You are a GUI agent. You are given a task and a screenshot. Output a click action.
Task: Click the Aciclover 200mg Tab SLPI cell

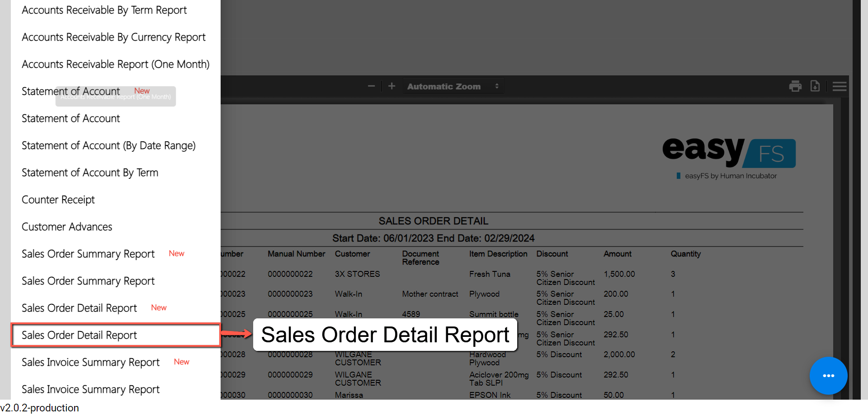coord(499,379)
